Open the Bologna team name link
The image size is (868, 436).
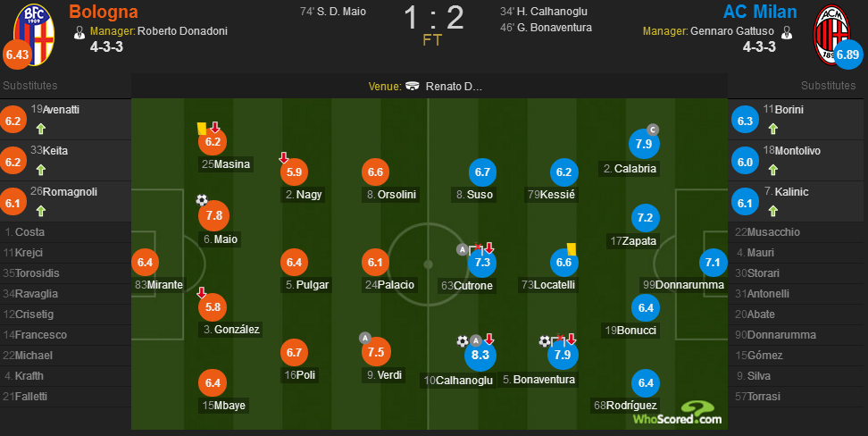click(104, 12)
